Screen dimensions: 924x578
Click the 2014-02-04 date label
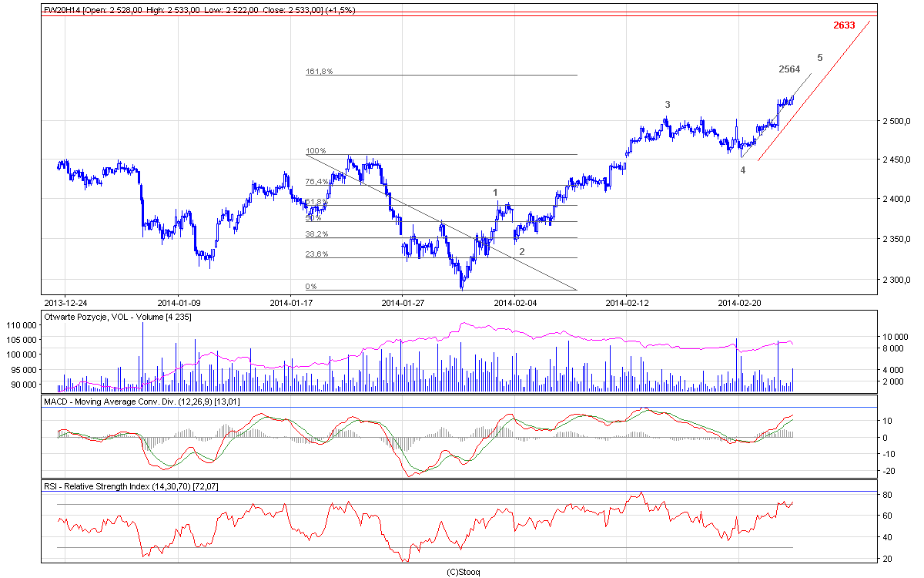pyautogui.click(x=515, y=303)
